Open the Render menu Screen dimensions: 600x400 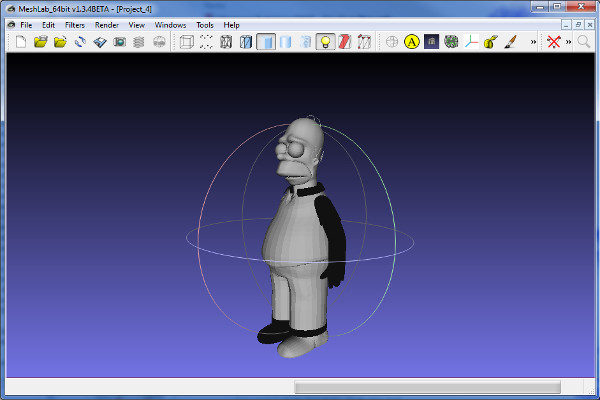(106, 24)
